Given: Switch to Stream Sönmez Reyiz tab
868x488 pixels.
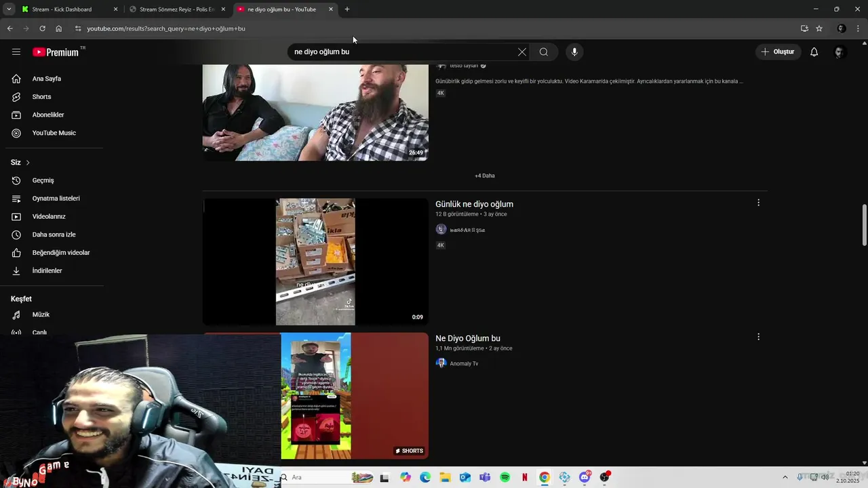Looking at the screenshot, I should click(x=176, y=9).
